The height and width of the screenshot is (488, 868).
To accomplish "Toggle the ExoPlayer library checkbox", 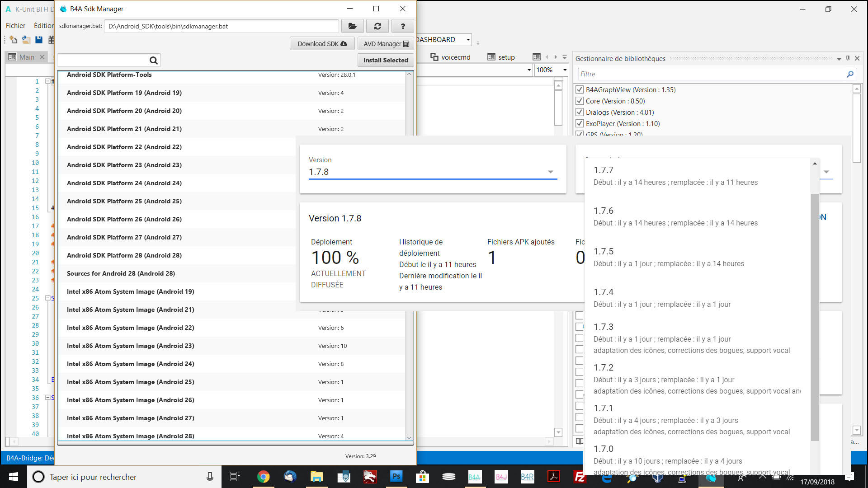I will click(580, 123).
